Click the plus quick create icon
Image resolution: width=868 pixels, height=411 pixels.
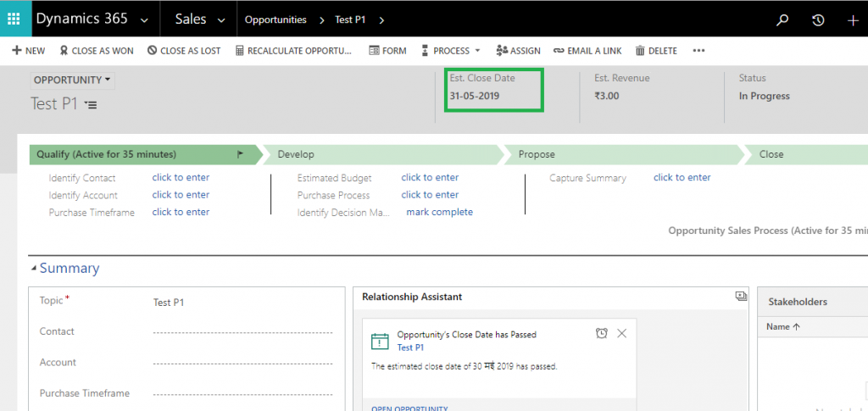click(853, 20)
